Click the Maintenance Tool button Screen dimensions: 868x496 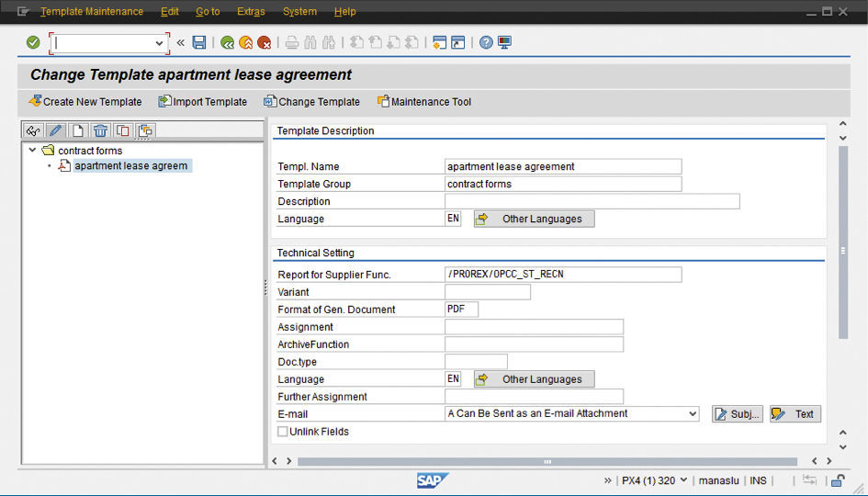tap(423, 102)
